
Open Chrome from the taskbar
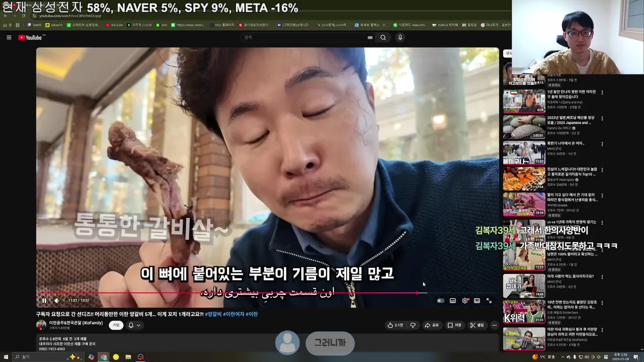coord(103,357)
